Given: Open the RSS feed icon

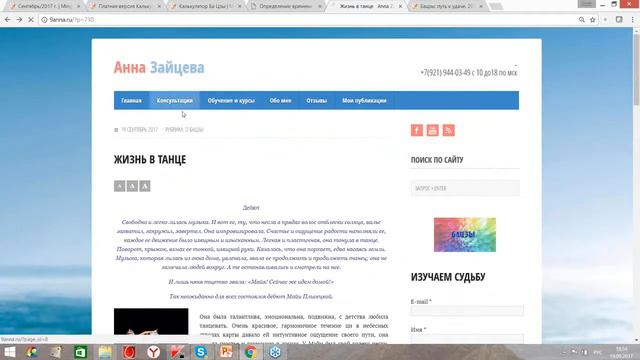Looking at the screenshot, I should click(449, 130).
